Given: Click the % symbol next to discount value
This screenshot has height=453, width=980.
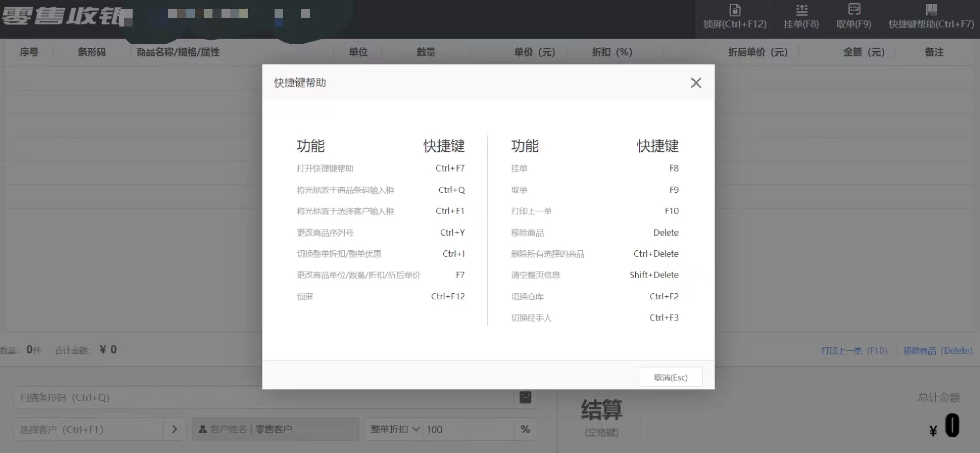Looking at the screenshot, I should [x=525, y=429].
